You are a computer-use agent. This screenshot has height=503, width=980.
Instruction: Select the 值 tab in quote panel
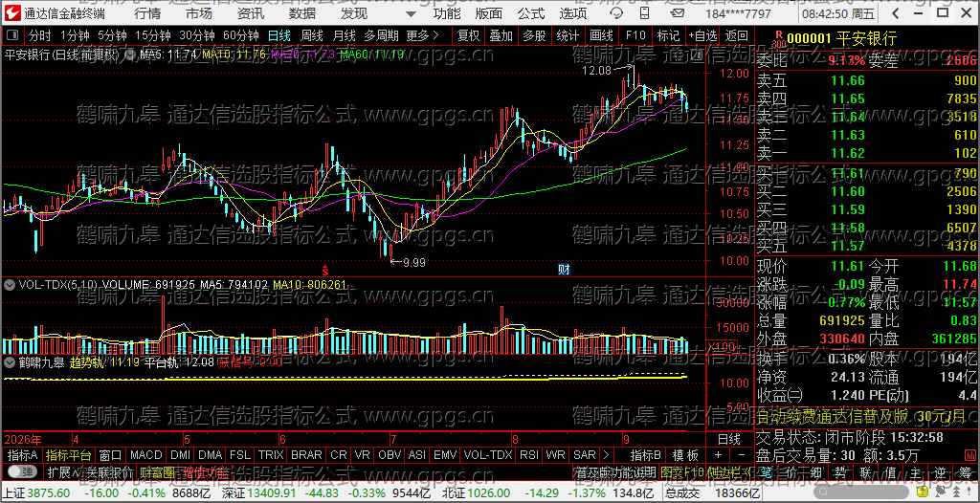[x=889, y=472]
